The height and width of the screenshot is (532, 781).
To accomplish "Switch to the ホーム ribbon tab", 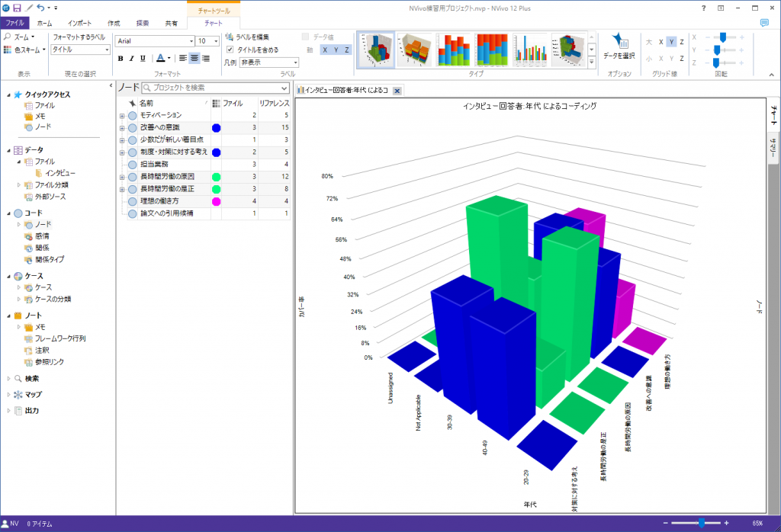I will [45, 24].
